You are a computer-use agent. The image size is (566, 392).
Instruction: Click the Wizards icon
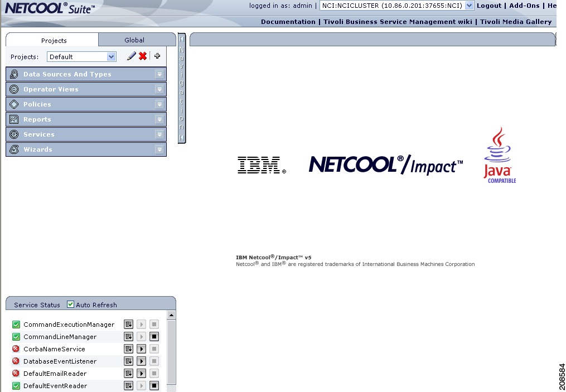click(14, 149)
